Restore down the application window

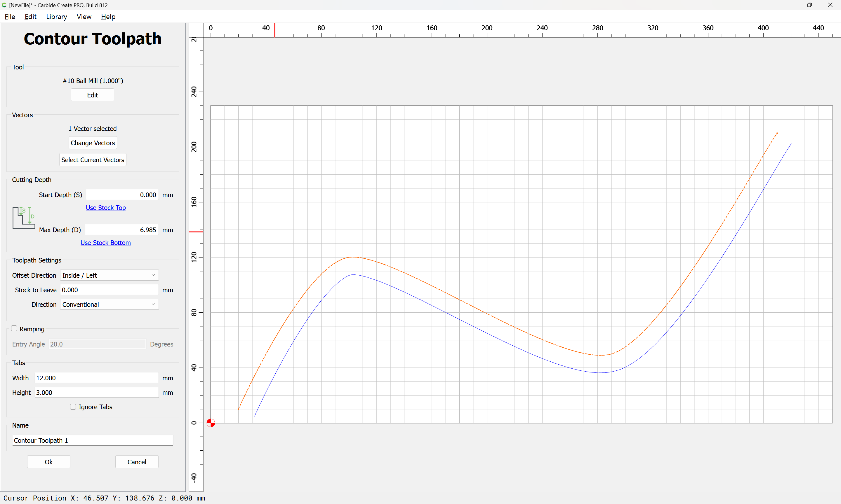809,5
